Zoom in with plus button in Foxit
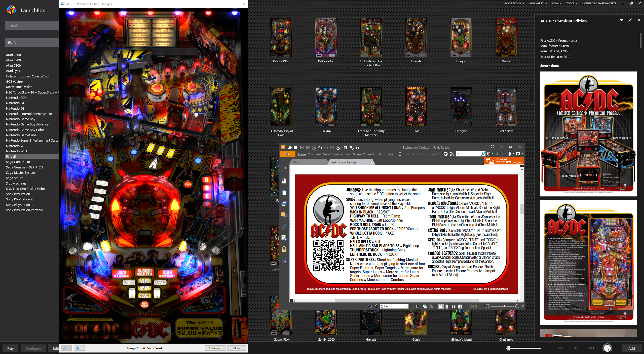This screenshot has height=354, width=644. tap(517, 306)
